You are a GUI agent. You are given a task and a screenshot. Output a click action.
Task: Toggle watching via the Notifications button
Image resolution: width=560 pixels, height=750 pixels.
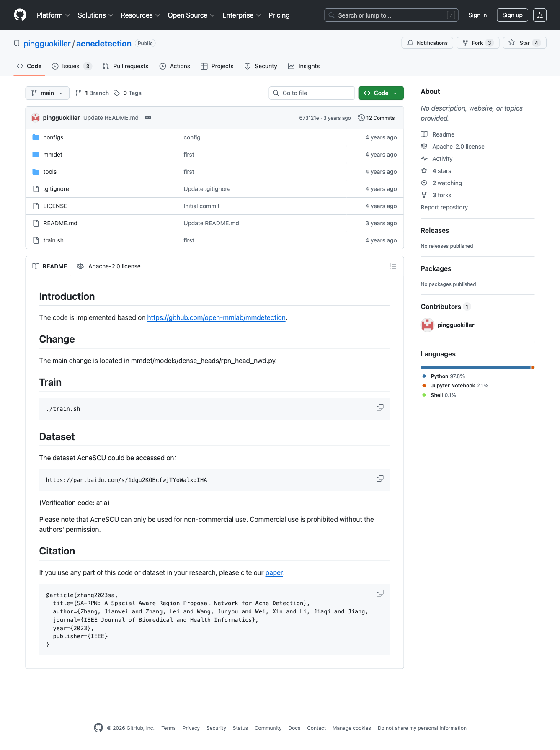pyautogui.click(x=427, y=43)
